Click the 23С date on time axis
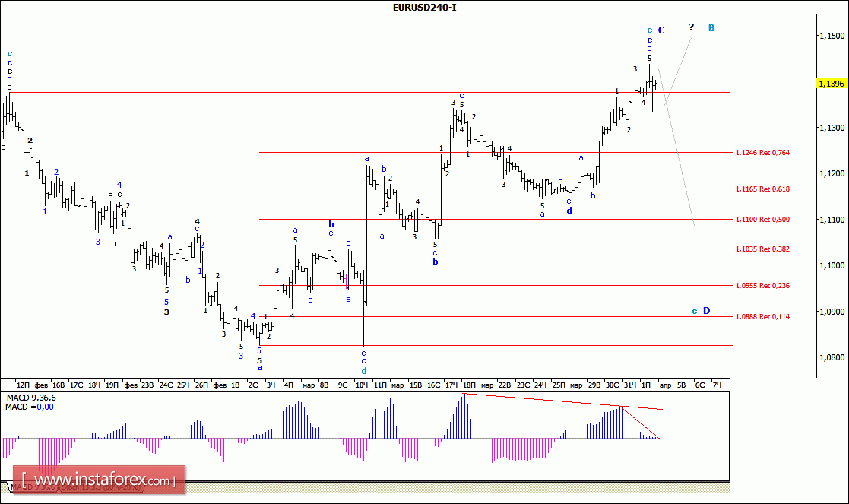 click(x=523, y=385)
